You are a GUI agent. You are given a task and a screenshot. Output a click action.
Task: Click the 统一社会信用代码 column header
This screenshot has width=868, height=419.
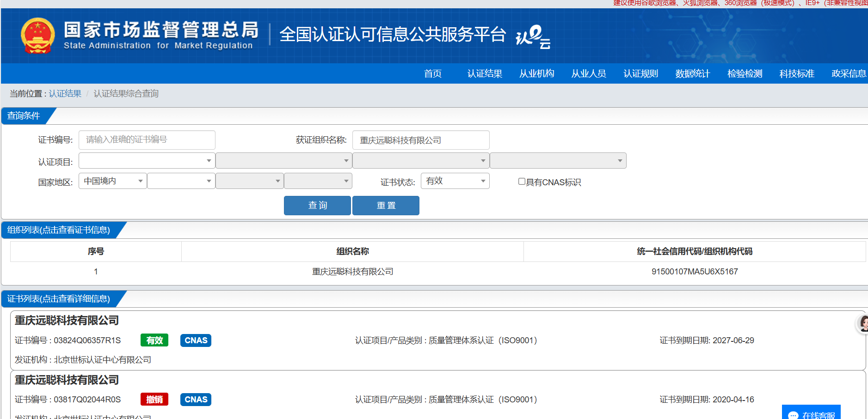(695, 251)
